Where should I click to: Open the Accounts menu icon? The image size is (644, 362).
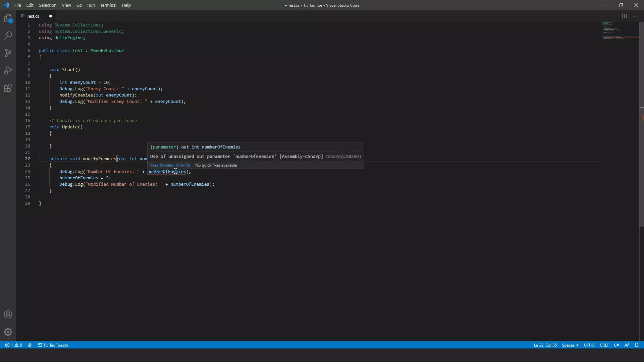click(8, 314)
